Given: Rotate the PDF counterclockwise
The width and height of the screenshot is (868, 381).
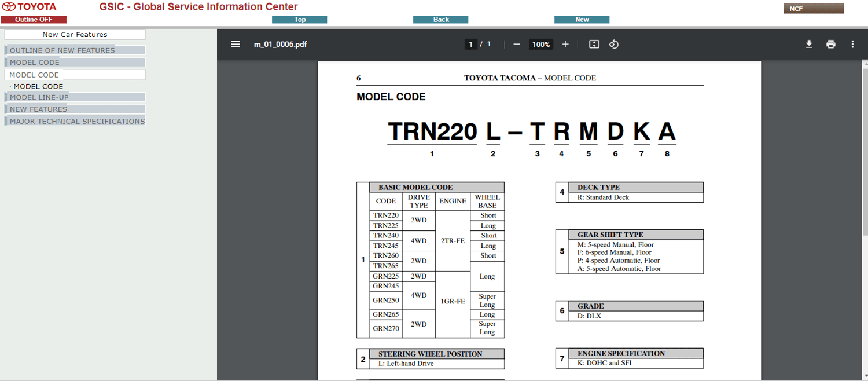Looking at the screenshot, I should point(614,44).
